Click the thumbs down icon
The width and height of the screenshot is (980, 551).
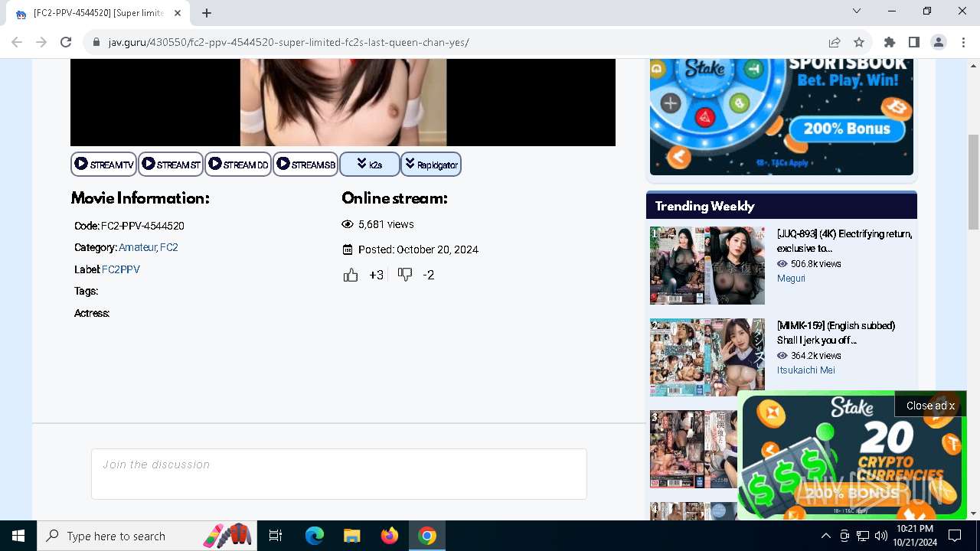click(x=405, y=274)
